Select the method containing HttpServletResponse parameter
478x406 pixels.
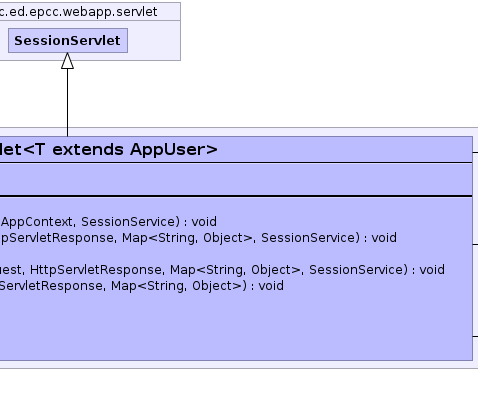click(x=222, y=270)
